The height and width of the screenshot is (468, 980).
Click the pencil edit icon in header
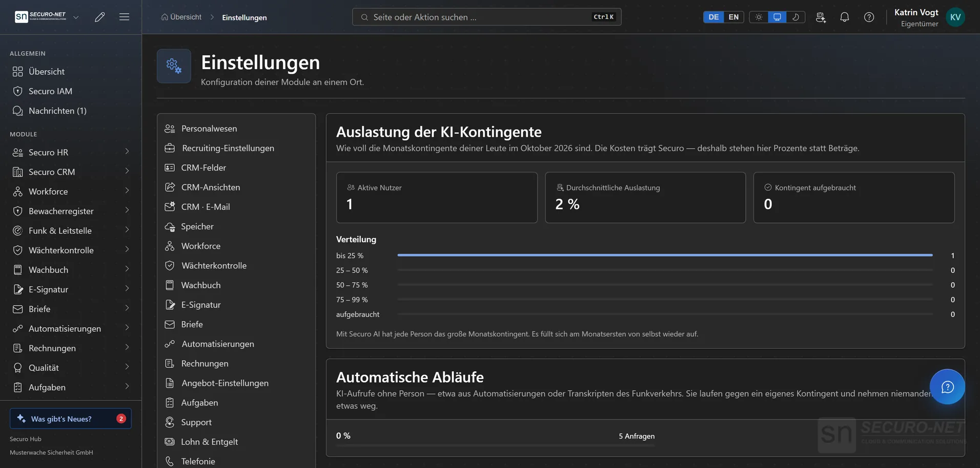(x=100, y=17)
